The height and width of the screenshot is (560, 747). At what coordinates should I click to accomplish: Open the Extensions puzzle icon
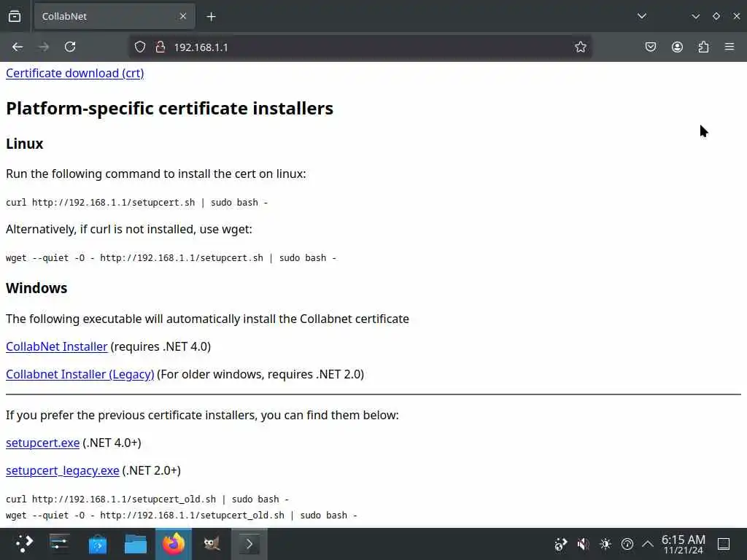tap(703, 47)
